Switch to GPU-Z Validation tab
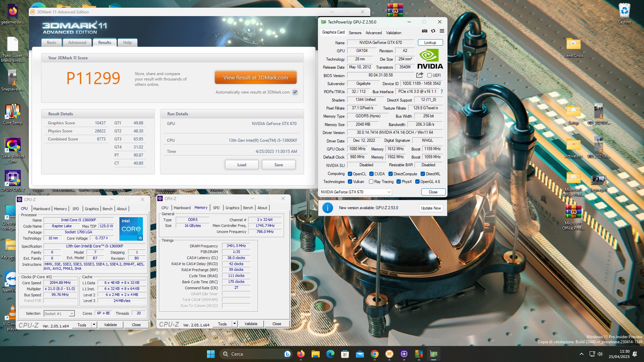This screenshot has width=644, height=362. [x=393, y=33]
